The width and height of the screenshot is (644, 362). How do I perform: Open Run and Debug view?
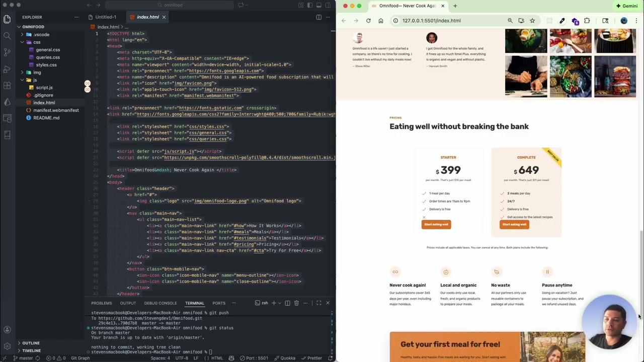pos(7,69)
